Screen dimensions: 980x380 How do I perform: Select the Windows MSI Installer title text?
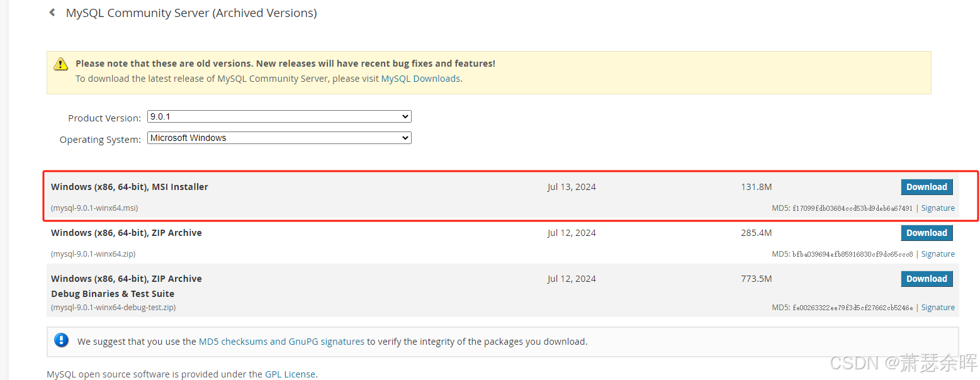pyautogui.click(x=129, y=187)
